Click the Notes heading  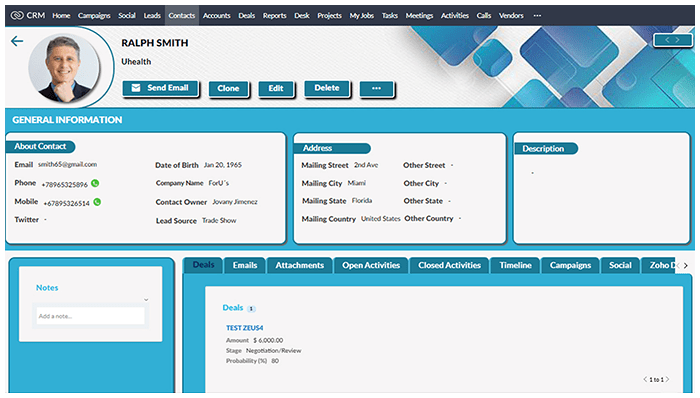tap(47, 288)
